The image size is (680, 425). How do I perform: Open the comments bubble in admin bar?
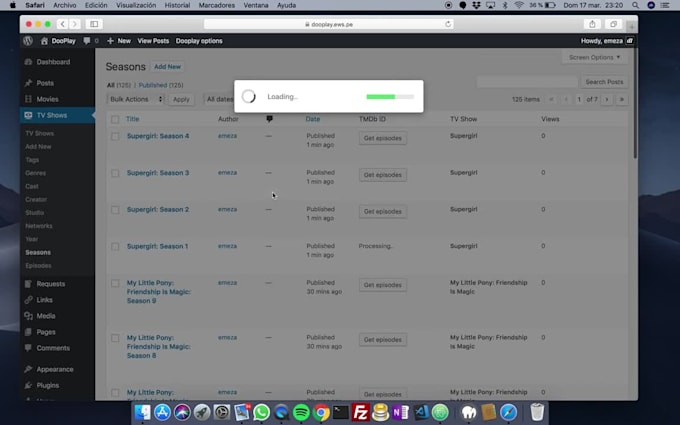(87, 41)
